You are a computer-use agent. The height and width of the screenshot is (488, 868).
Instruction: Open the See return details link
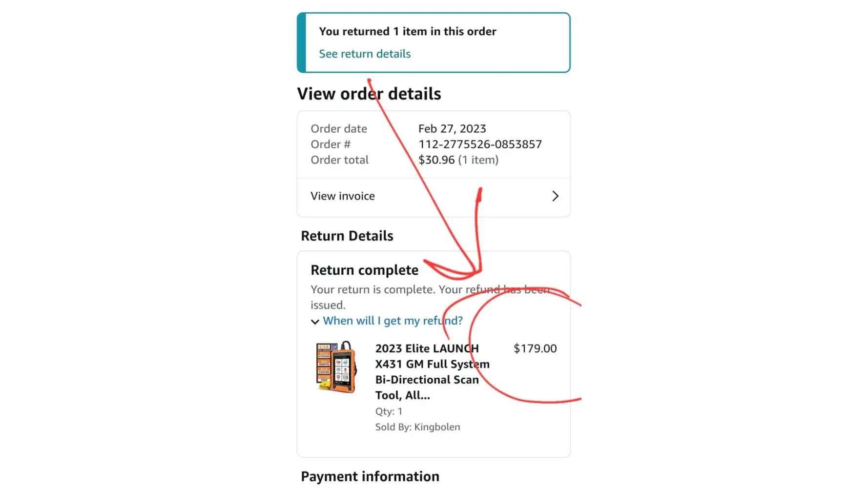pos(365,54)
